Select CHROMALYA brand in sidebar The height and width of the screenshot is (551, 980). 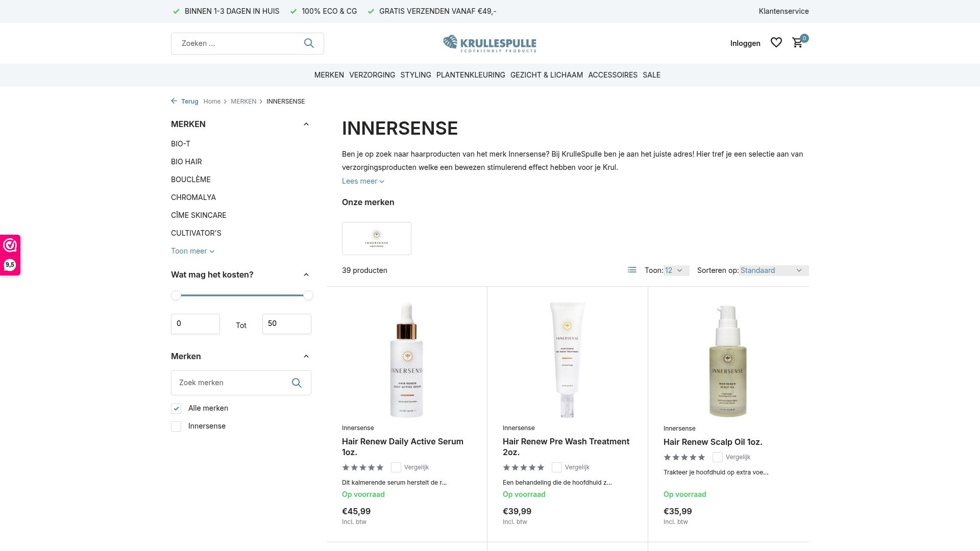(x=193, y=197)
